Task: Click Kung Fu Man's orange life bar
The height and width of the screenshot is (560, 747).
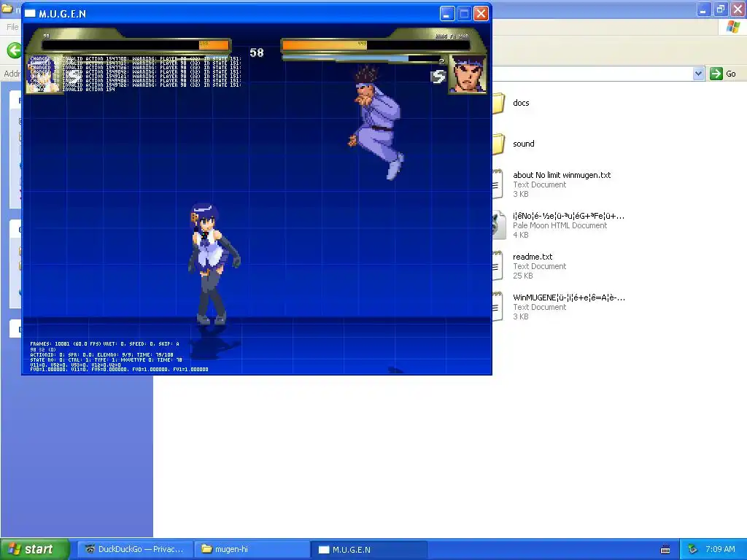Action: (325, 45)
